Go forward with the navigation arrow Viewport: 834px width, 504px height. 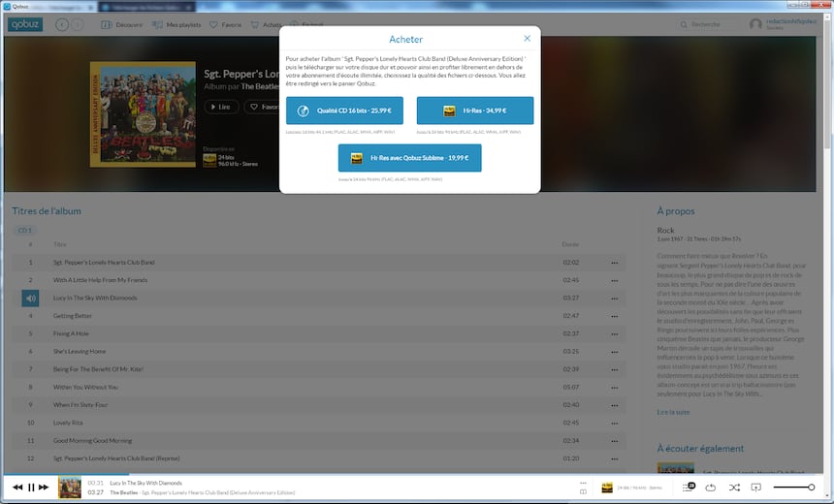78,24
